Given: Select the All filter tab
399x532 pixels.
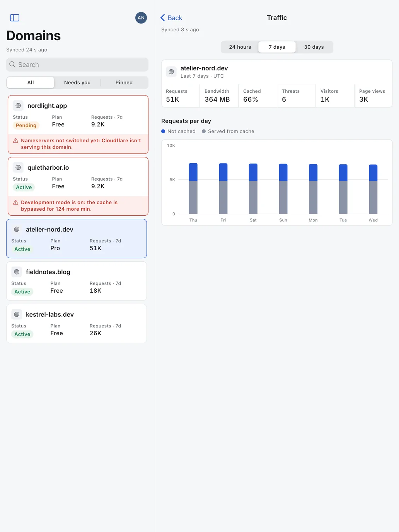Looking at the screenshot, I should [x=31, y=82].
